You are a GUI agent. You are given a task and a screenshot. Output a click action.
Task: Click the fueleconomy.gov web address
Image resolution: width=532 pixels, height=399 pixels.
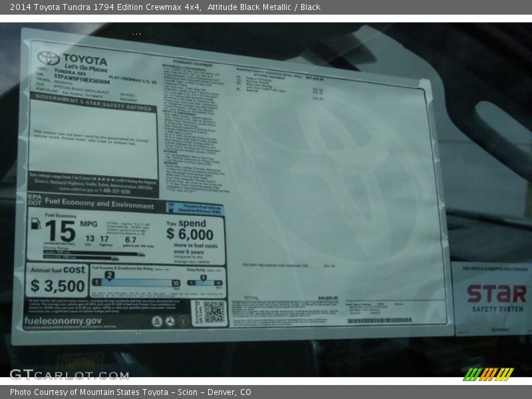coord(63,321)
